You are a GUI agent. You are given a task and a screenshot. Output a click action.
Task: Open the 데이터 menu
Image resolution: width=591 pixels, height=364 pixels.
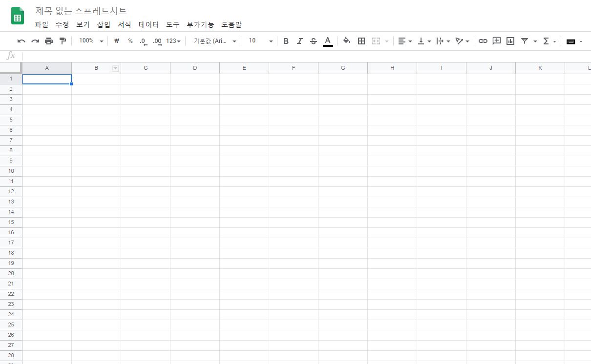coord(149,24)
